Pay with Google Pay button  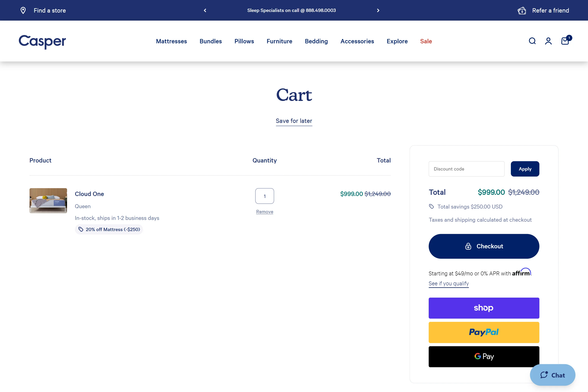pos(484,357)
